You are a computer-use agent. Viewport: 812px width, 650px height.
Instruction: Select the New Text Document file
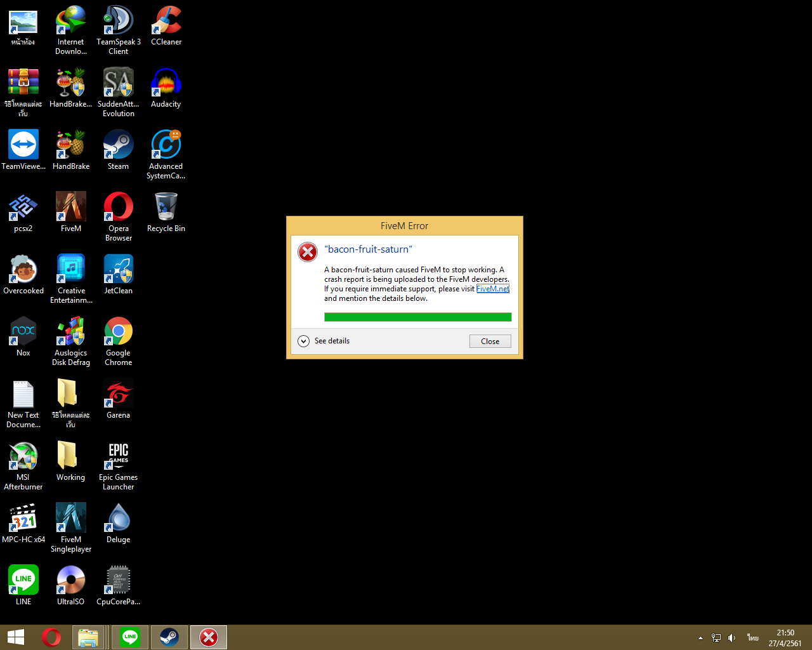(23, 403)
